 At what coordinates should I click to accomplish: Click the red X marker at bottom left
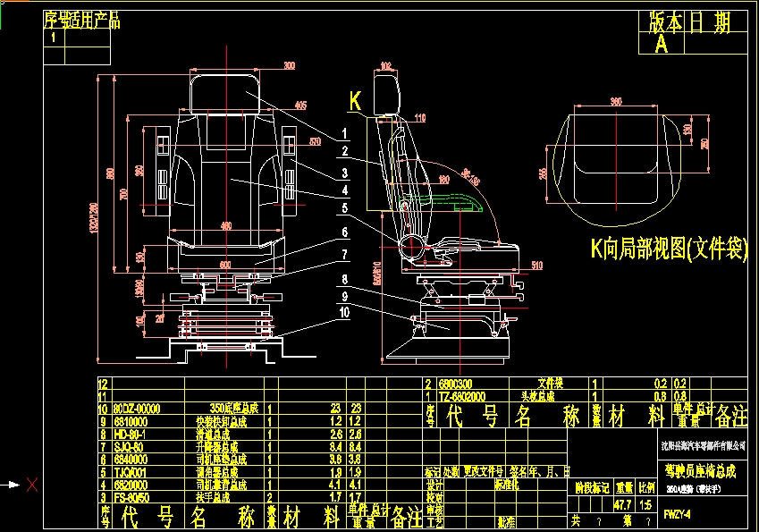coord(33,486)
